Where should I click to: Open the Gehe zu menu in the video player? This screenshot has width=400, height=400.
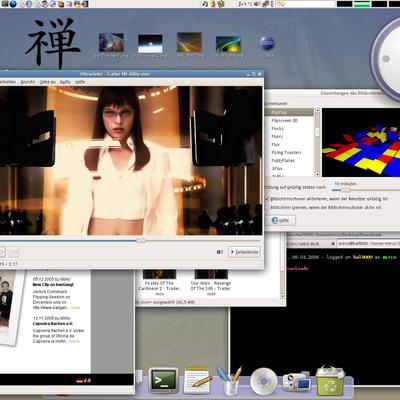click(47, 82)
